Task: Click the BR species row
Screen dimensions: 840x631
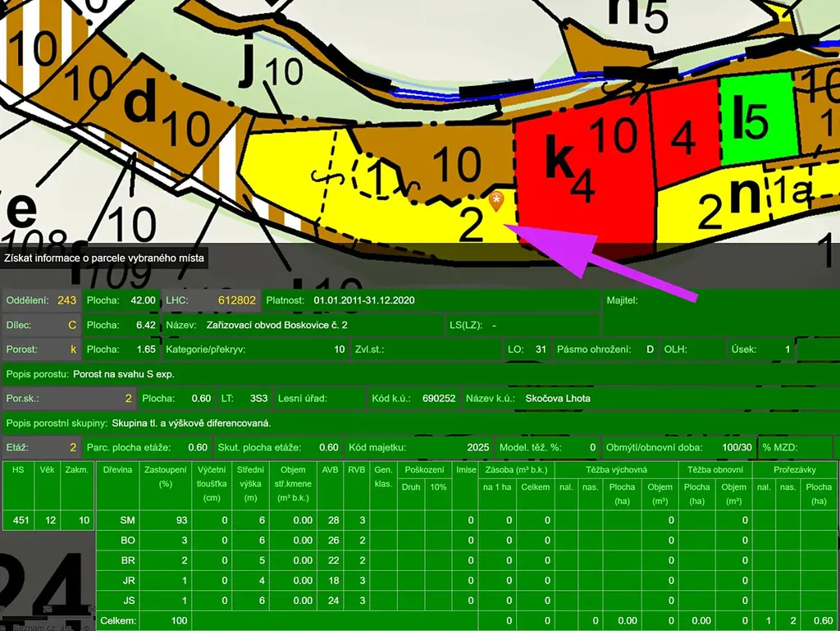Action: (x=127, y=560)
